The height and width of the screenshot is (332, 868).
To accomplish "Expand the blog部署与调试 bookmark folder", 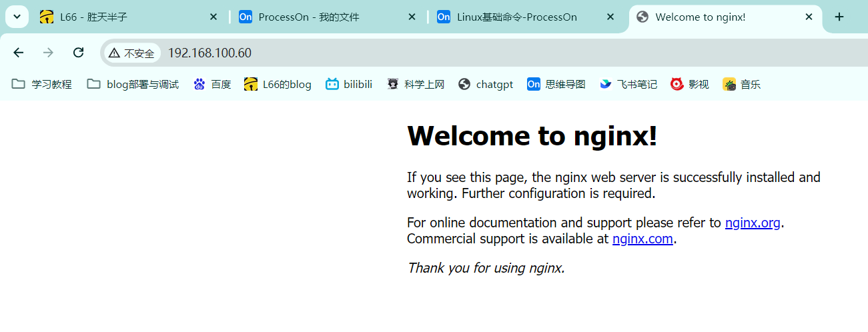I will 133,84.
